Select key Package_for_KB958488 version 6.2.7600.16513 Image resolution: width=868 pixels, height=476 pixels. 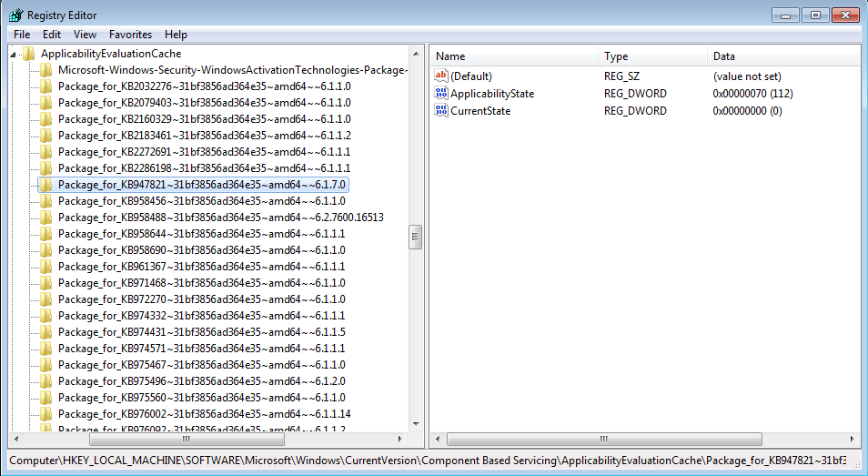coord(221,218)
